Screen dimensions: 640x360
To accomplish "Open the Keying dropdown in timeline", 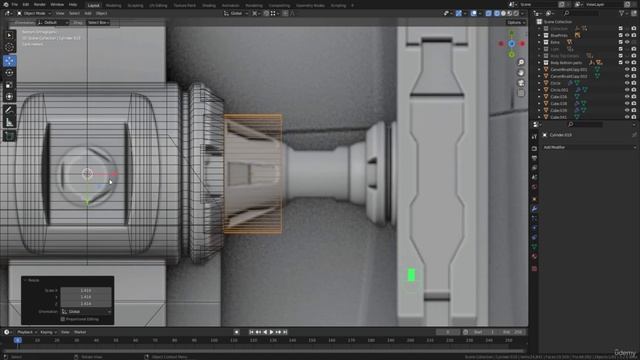I will click(x=49, y=332).
